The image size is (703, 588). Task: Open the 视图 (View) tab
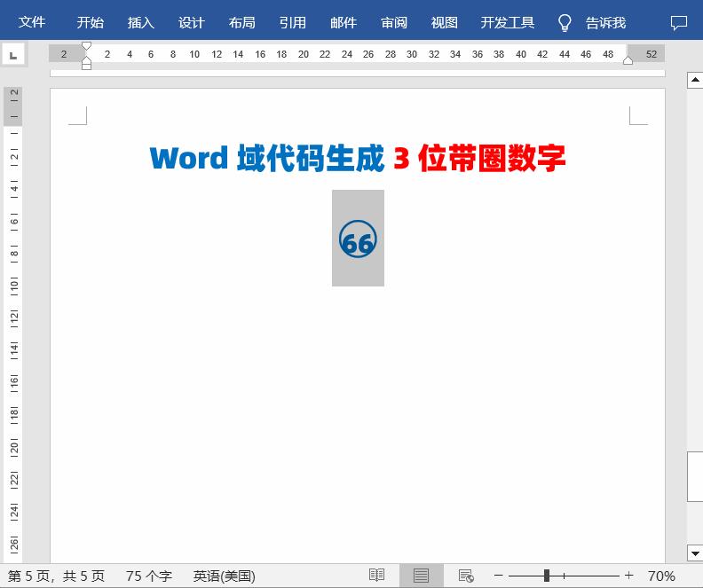[x=445, y=22]
